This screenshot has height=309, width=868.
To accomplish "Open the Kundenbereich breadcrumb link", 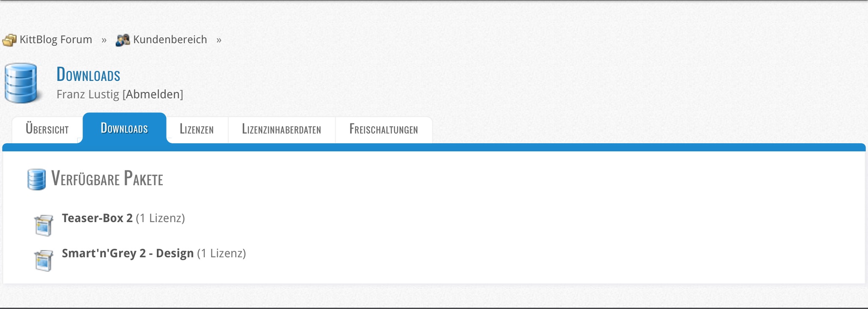I will (170, 40).
